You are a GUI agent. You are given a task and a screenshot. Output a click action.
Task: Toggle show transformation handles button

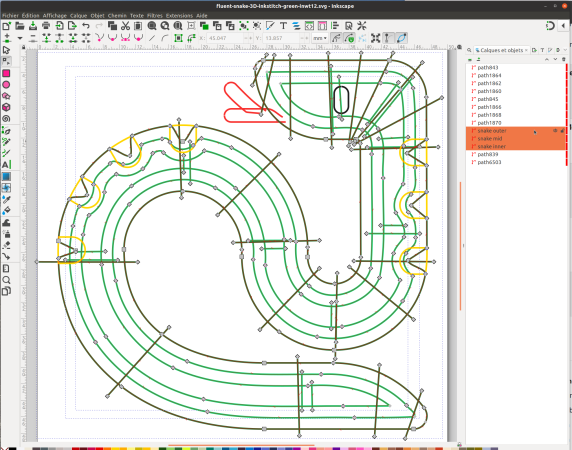point(375,38)
